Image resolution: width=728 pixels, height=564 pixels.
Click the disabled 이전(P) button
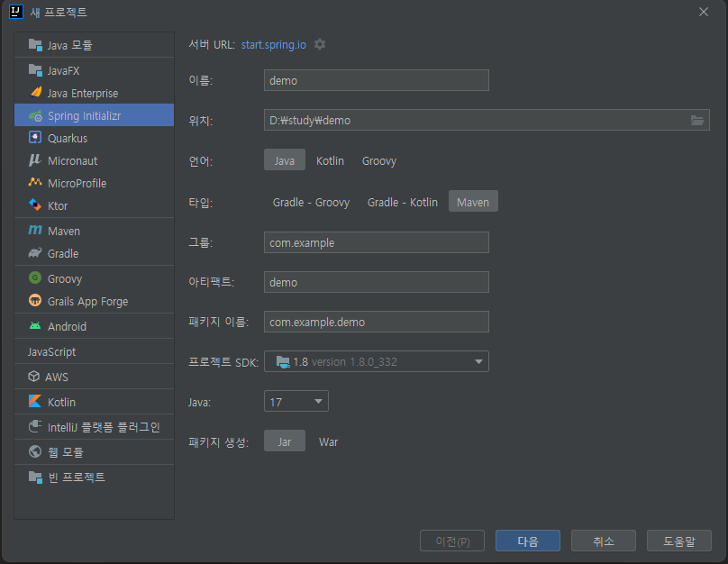pos(452,541)
